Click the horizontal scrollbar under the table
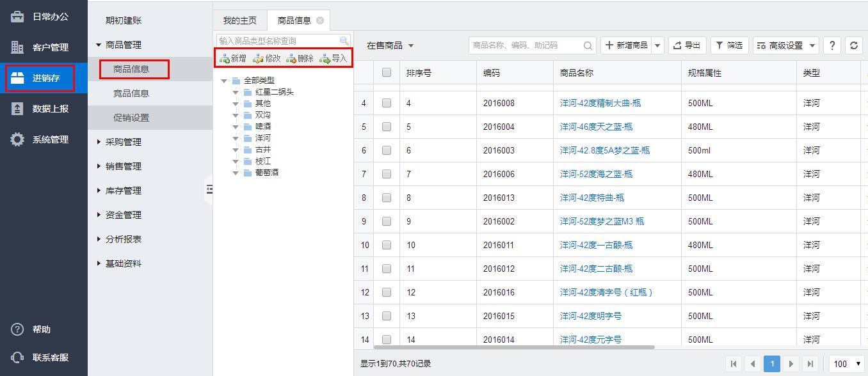The image size is (868, 376). click(x=504, y=347)
